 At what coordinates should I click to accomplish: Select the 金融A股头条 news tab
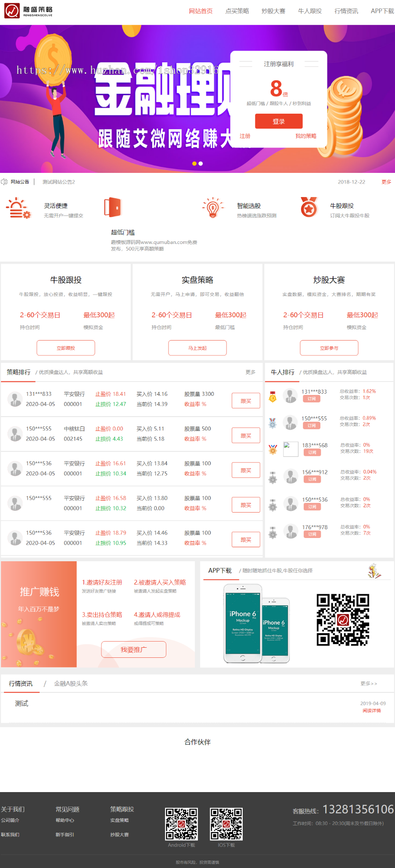[x=71, y=684]
